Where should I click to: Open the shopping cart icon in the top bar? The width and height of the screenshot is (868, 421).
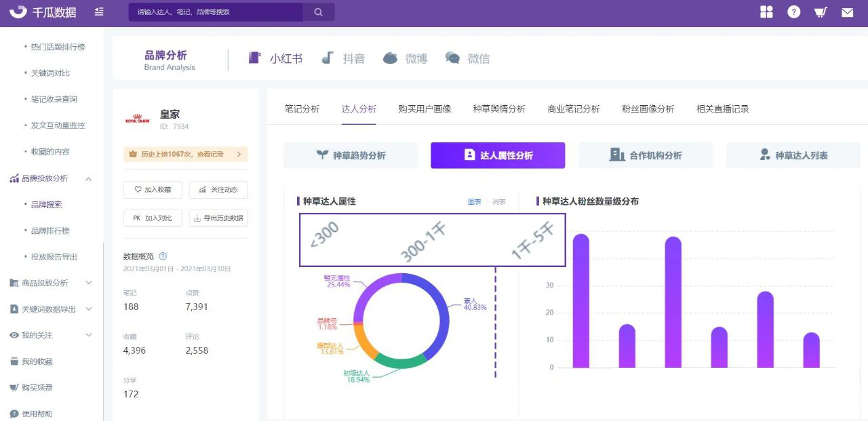[x=821, y=12]
